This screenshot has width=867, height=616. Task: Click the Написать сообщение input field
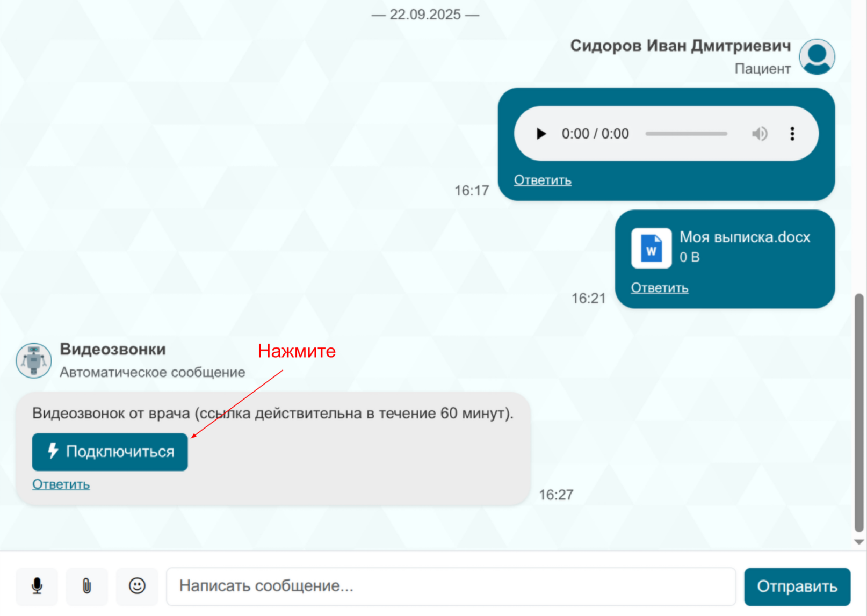(450, 586)
